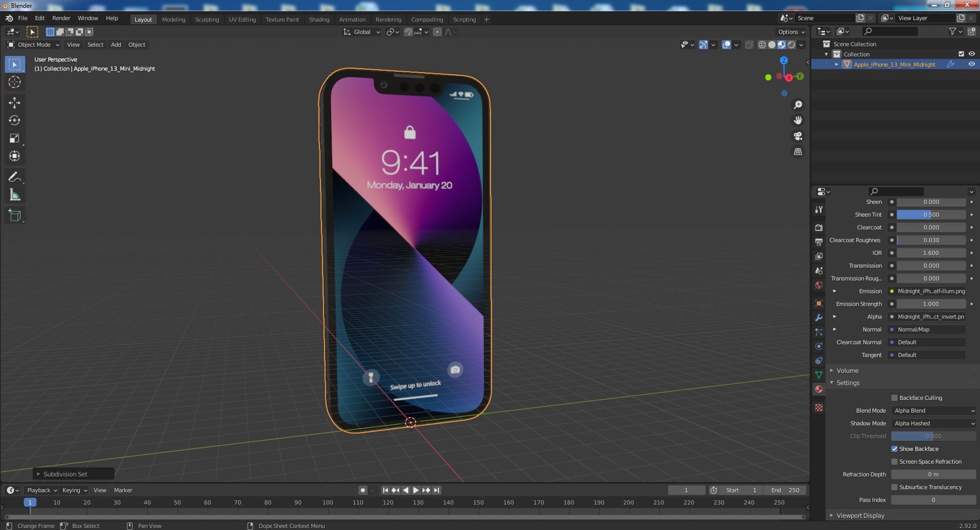The image size is (980, 530).
Task: Collapse the Settings panel
Action: pyautogui.click(x=848, y=383)
